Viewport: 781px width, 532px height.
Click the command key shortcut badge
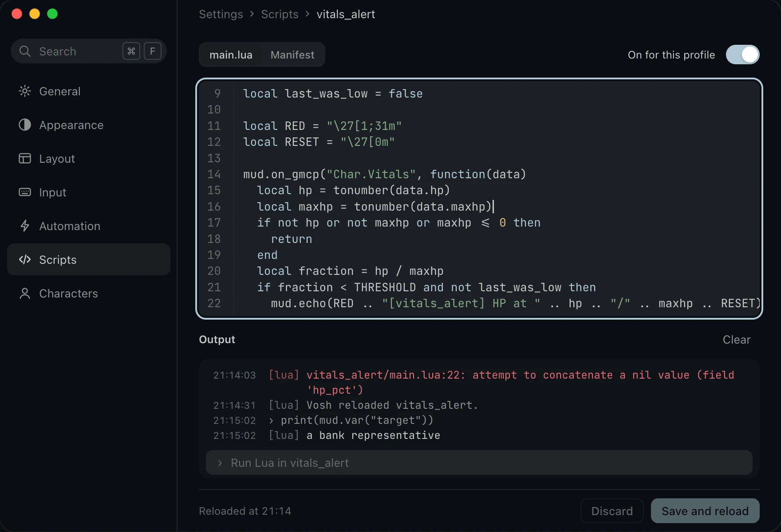131,51
